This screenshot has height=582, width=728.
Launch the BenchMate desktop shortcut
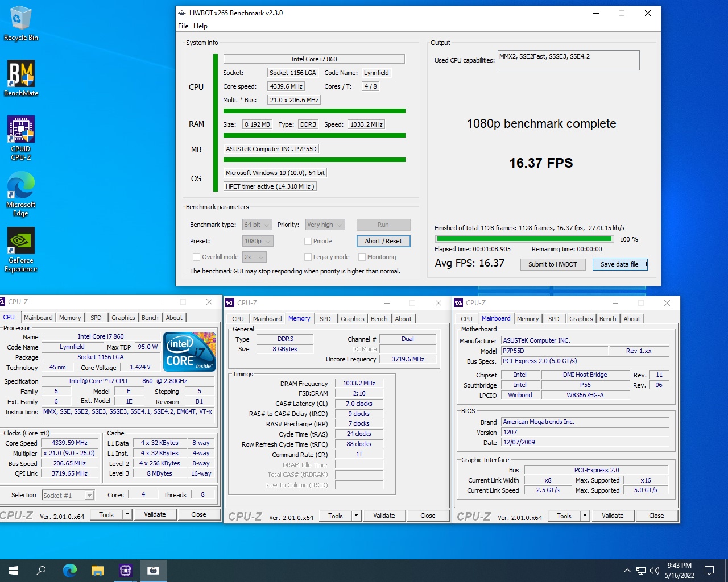click(x=21, y=78)
